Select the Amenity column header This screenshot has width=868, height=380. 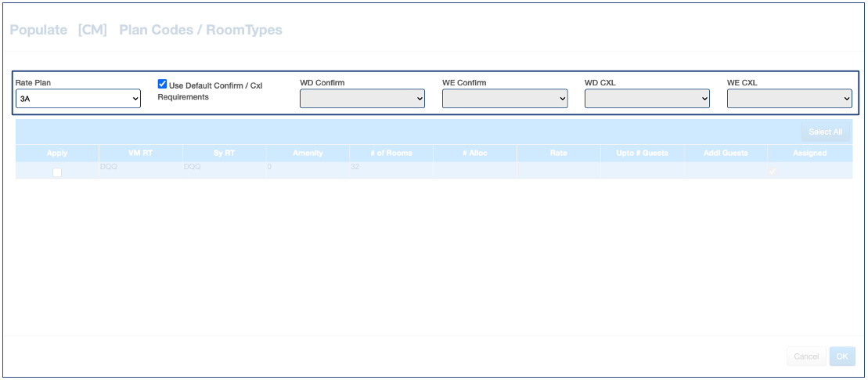308,153
